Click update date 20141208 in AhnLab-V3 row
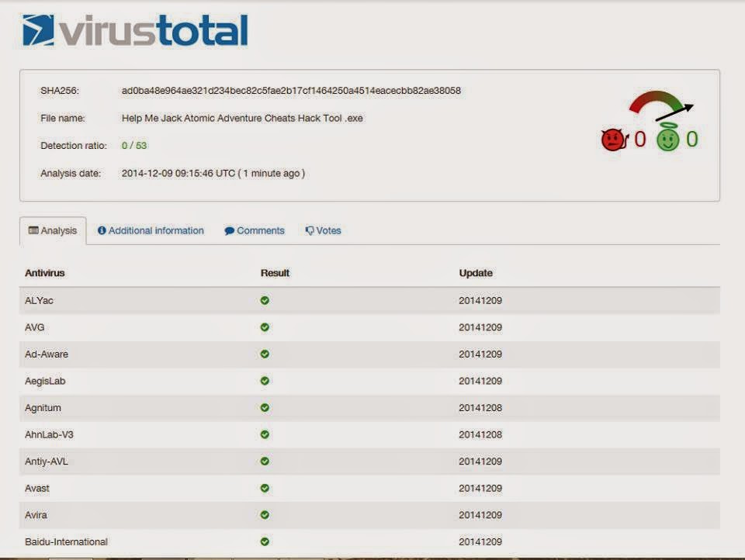Image resolution: width=745 pixels, height=560 pixels. pos(480,434)
